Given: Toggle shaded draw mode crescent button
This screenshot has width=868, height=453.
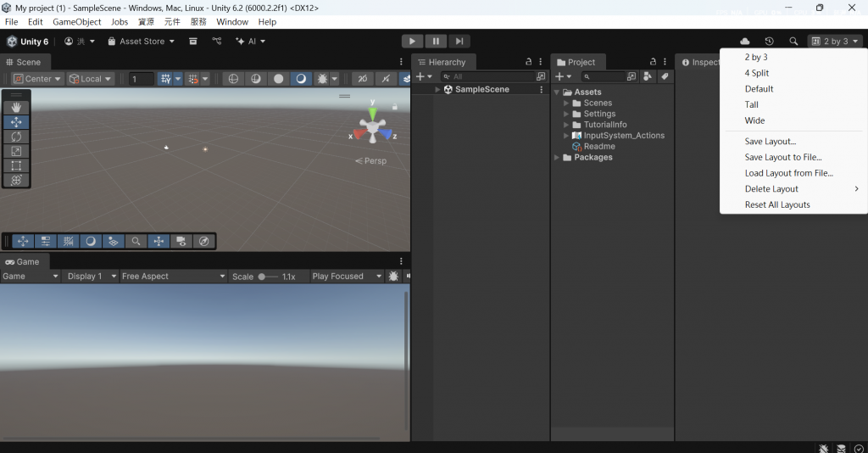Looking at the screenshot, I should pyautogui.click(x=301, y=79).
